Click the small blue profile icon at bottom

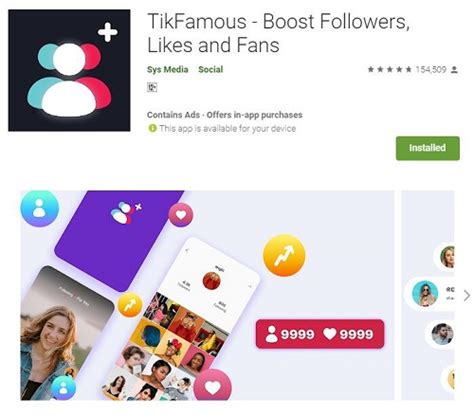tap(63, 388)
